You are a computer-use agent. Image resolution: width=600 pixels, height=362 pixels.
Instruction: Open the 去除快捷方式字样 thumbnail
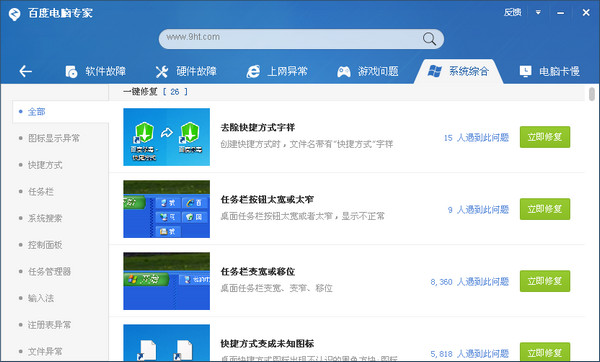166,137
